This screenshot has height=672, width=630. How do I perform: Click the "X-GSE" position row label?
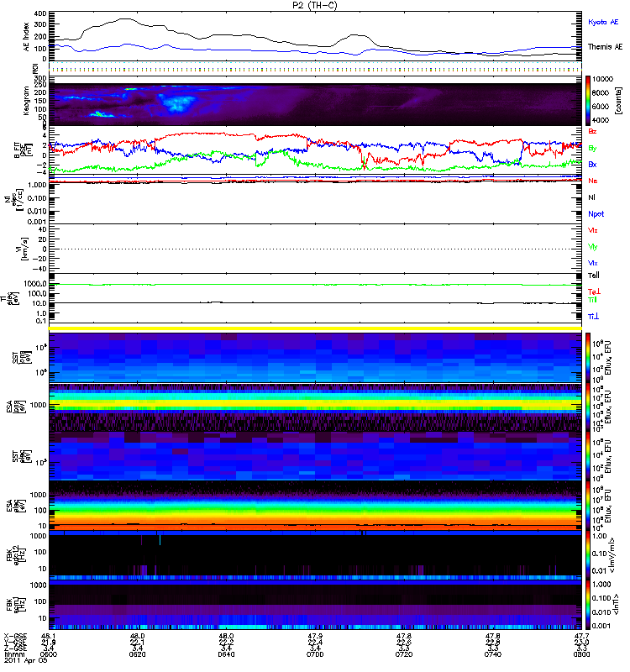tap(14, 636)
